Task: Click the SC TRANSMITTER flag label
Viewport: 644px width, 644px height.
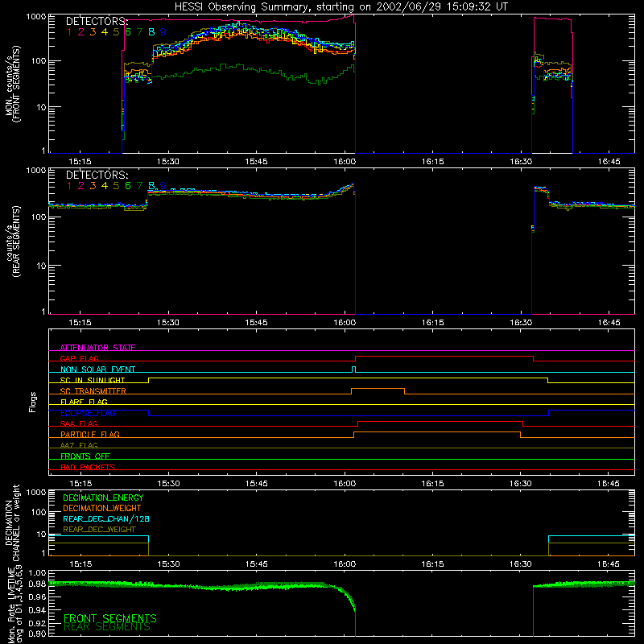Action: (x=93, y=391)
